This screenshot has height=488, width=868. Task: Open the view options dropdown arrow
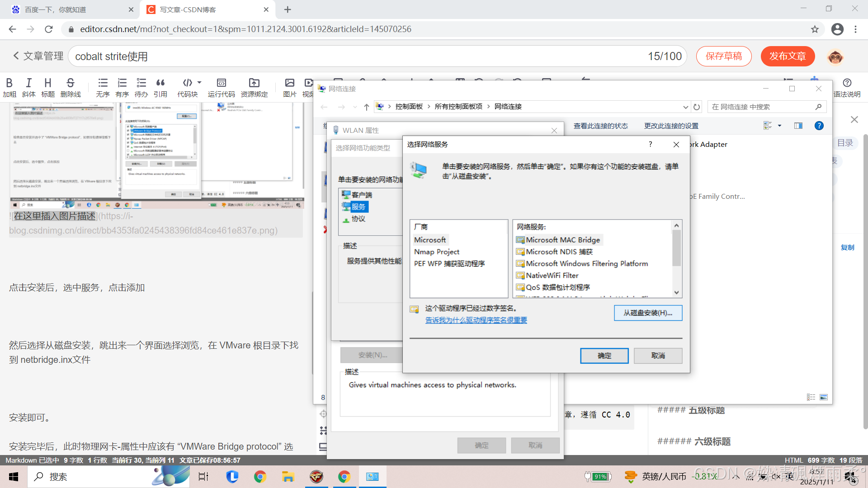click(x=779, y=126)
